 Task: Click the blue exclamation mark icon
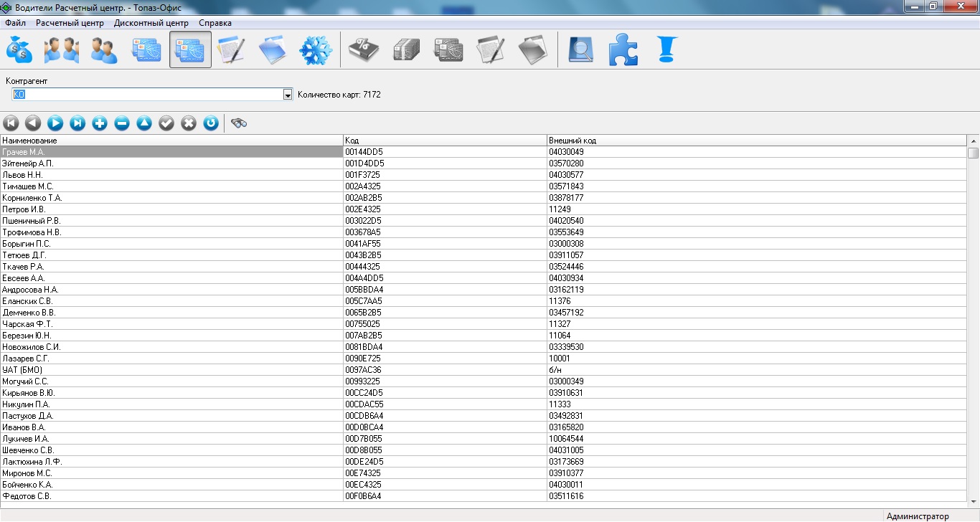667,49
